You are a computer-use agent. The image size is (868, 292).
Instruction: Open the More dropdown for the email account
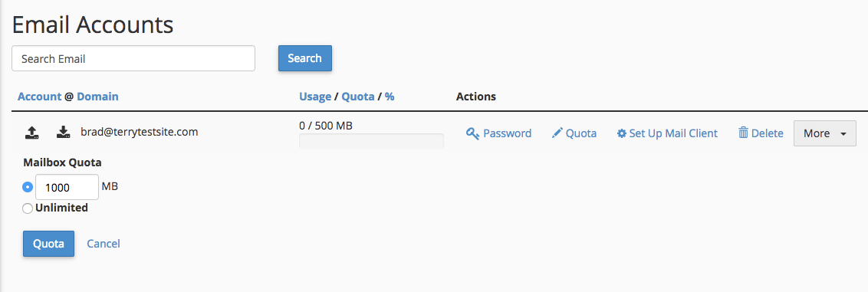coord(825,133)
